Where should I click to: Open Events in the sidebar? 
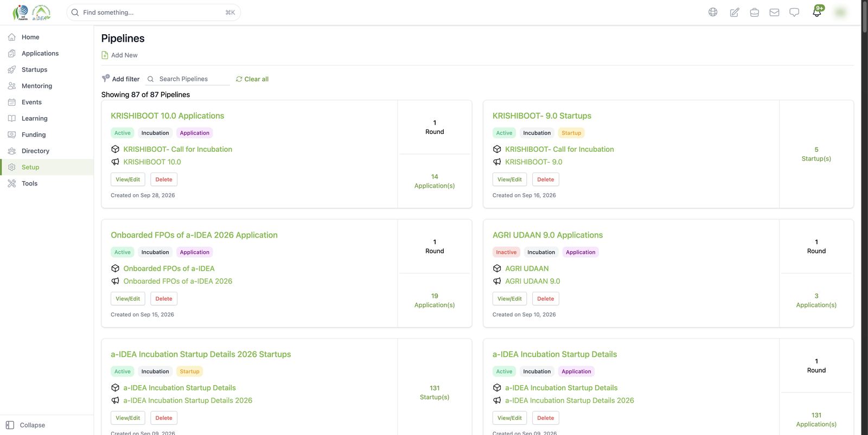47,102
